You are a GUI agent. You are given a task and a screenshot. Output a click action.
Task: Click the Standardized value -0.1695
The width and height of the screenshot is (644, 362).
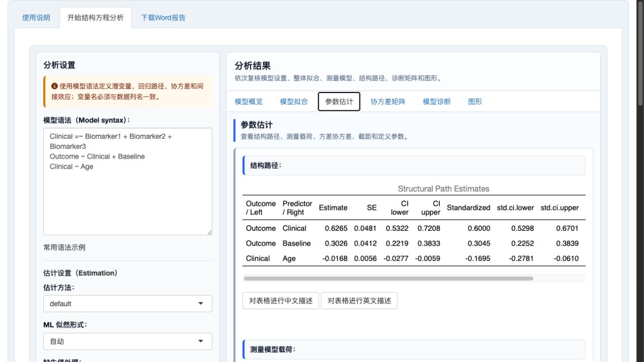[478, 259]
